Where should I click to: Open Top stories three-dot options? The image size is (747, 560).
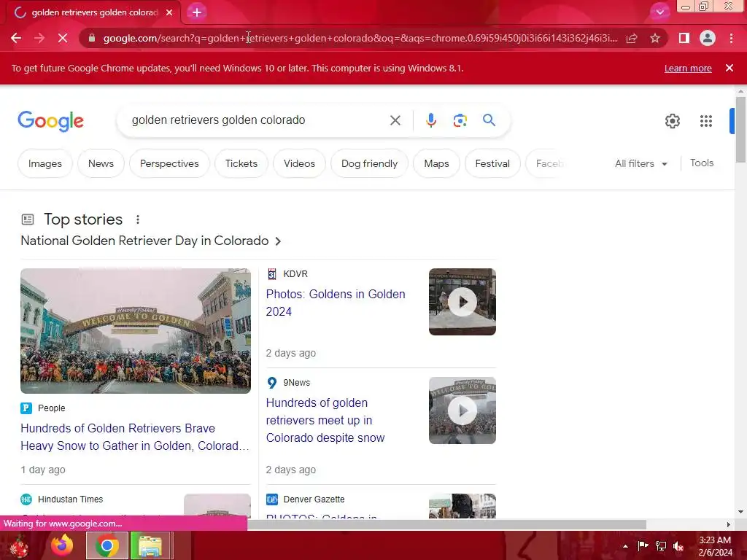pos(138,219)
